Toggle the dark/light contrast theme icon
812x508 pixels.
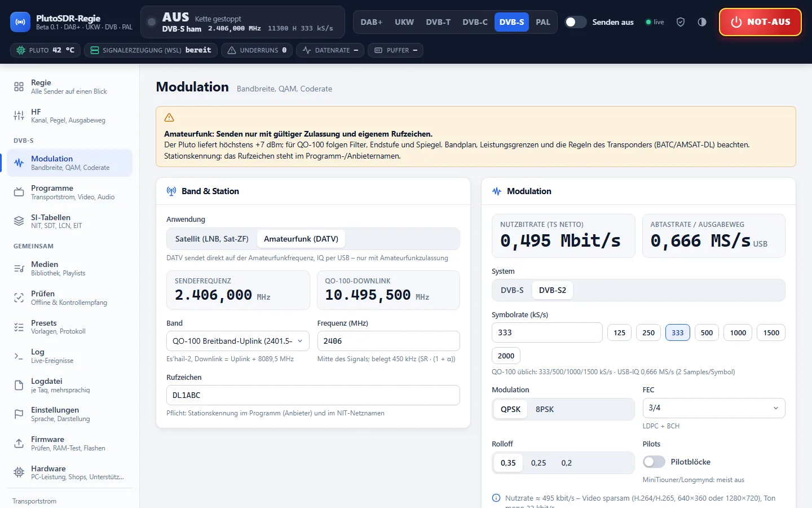tap(702, 22)
